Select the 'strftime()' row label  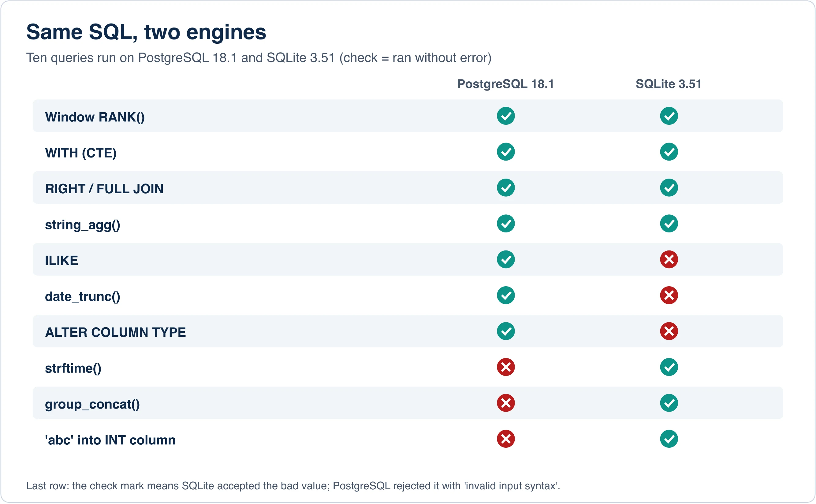[73, 368]
